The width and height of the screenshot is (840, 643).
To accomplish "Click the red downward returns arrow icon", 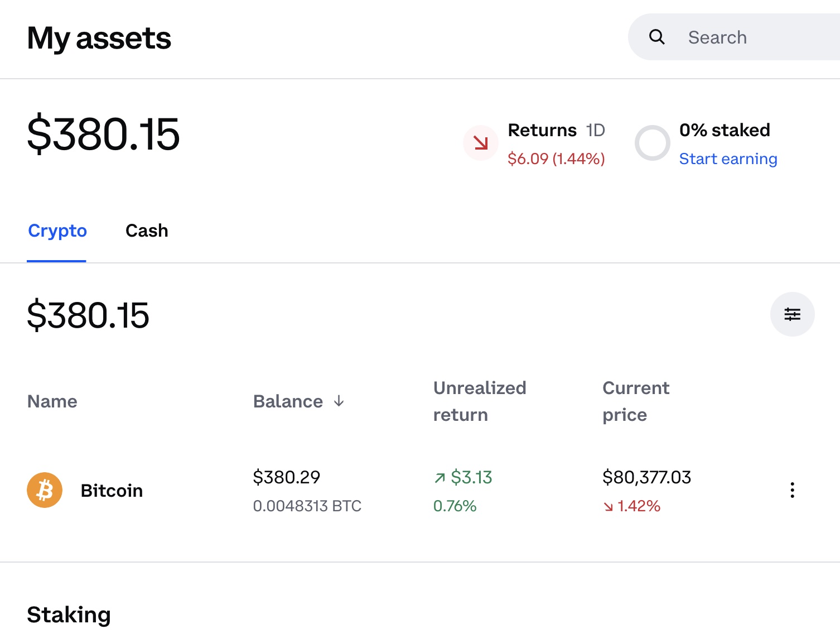I will (480, 143).
